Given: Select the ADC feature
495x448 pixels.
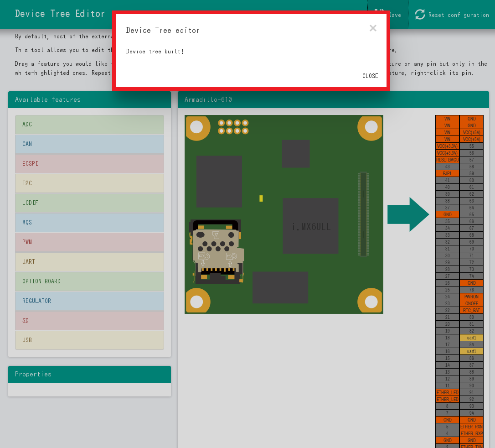Looking at the screenshot, I should coord(89,125).
